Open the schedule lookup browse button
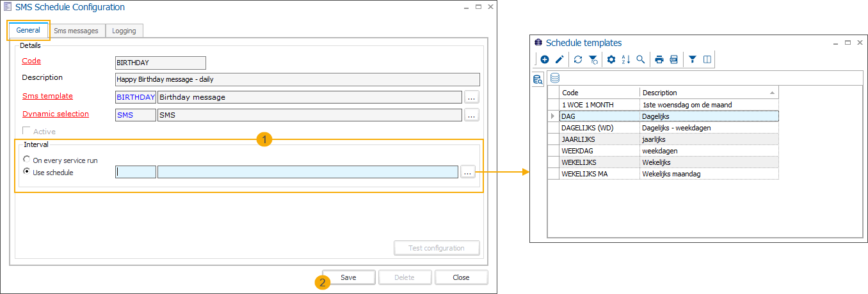 click(468, 172)
